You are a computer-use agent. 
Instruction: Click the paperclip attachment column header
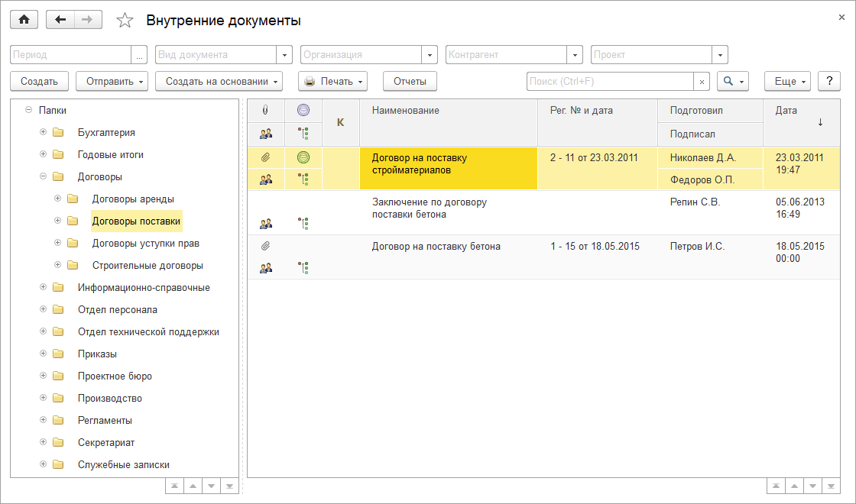(265, 110)
